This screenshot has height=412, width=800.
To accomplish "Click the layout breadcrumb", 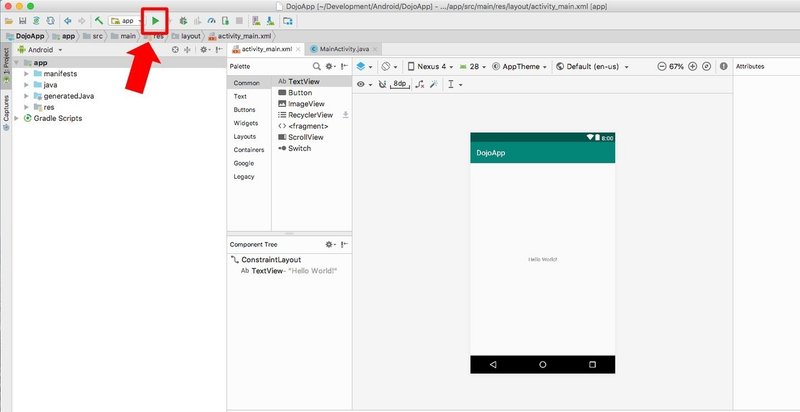I will [x=186, y=36].
